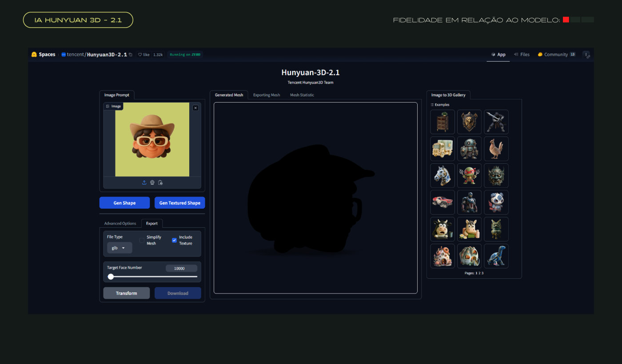Go to gallery page 1
This screenshot has height=364, width=622.
[x=477, y=273]
